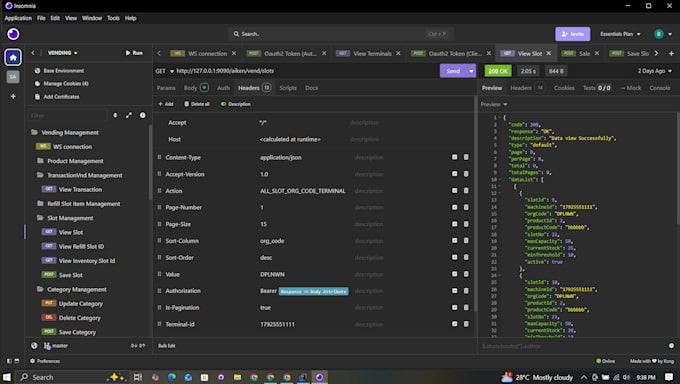Open the Home dashboard icon in sidebar
Screen dimensions: 680x384
[13, 57]
